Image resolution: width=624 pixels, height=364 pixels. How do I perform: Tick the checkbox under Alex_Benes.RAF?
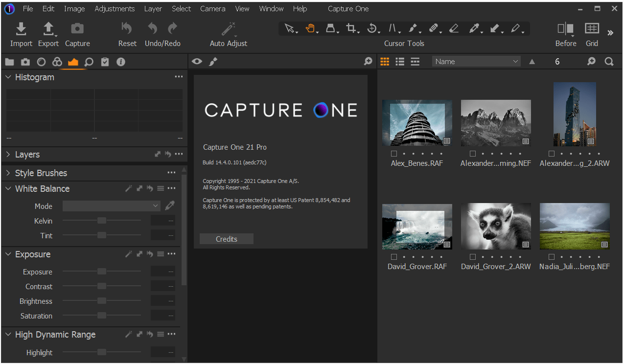click(x=394, y=154)
